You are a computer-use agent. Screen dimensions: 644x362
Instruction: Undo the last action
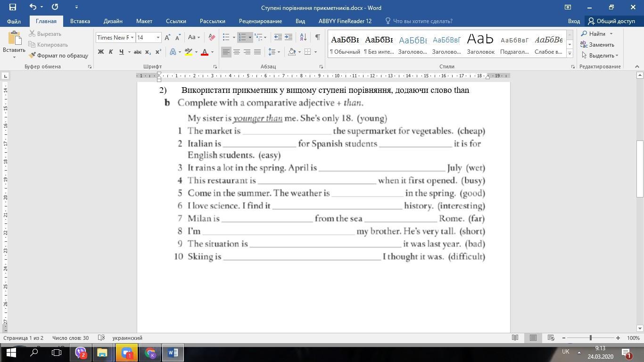pyautogui.click(x=33, y=7)
